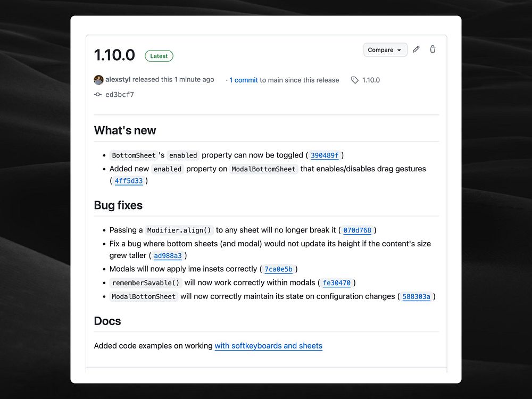Image resolution: width=532 pixels, height=399 pixels.
Task: Open the 1.10.0 tag link
Action: pos(371,80)
